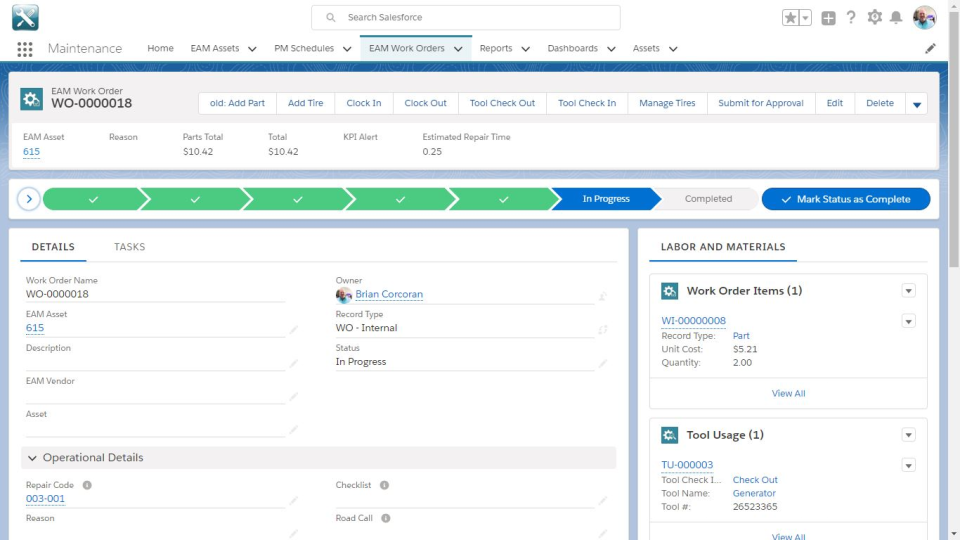Click View All under Work Order Items
Image resolution: width=960 pixels, height=540 pixels.
click(x=789, y=394)
